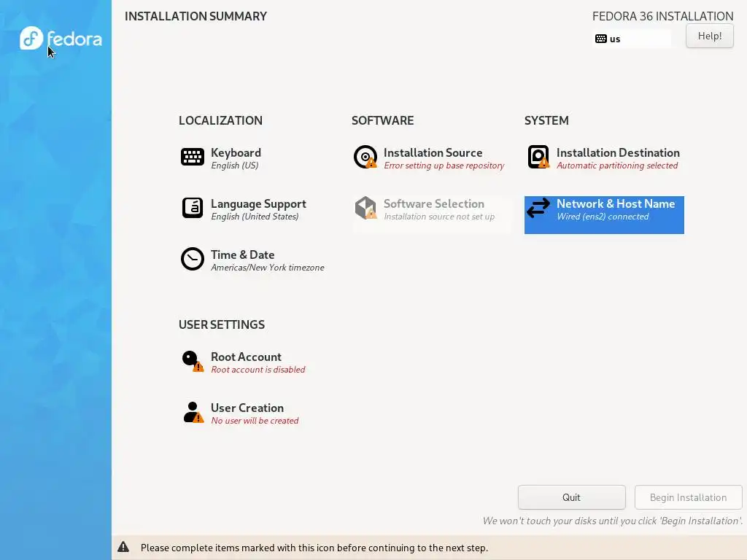Click 'No user will be created' text
747x560 pixels.
pos(255,421)
